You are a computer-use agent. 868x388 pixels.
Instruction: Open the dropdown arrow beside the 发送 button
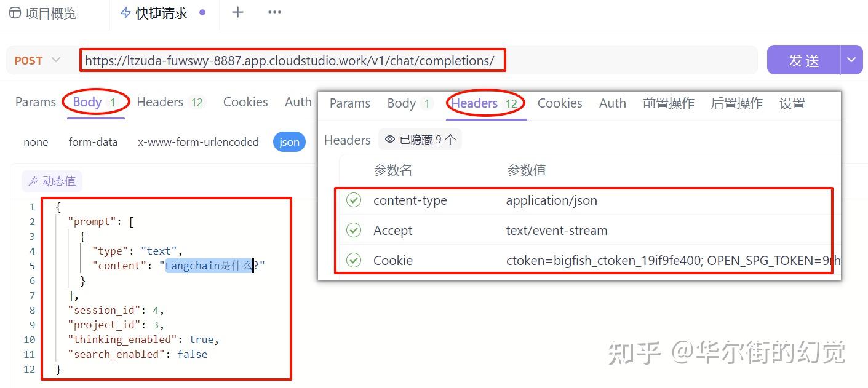(851, 60)
